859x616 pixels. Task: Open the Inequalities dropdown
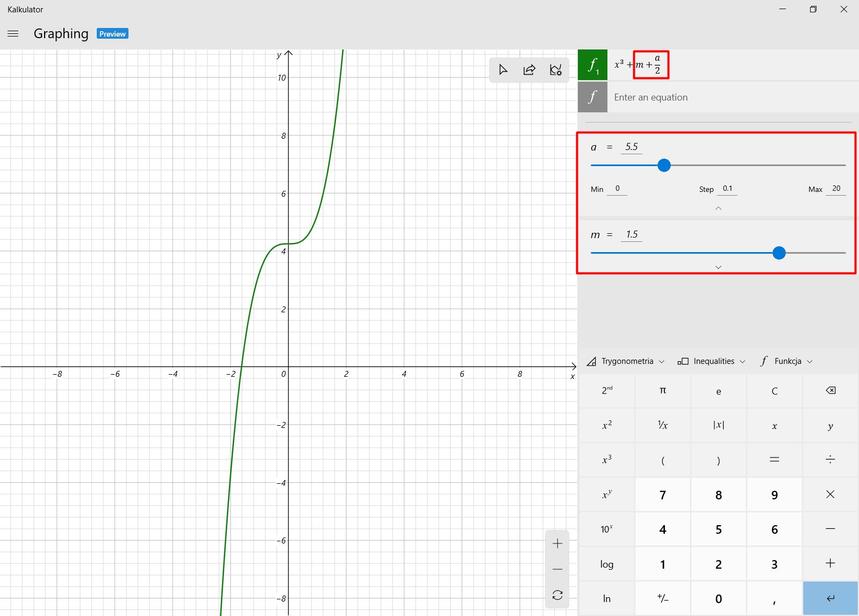711,361
